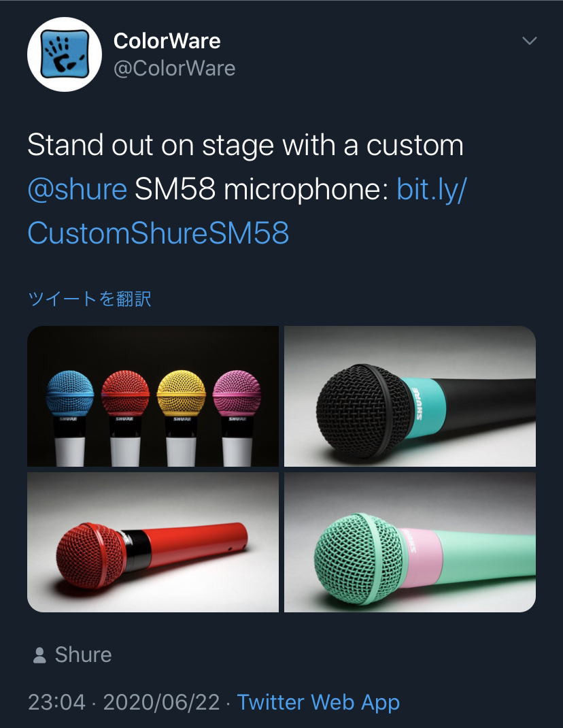The image size is (563, 728).
Task: Open the all-red microphone photo
Action: click(153, 542)
